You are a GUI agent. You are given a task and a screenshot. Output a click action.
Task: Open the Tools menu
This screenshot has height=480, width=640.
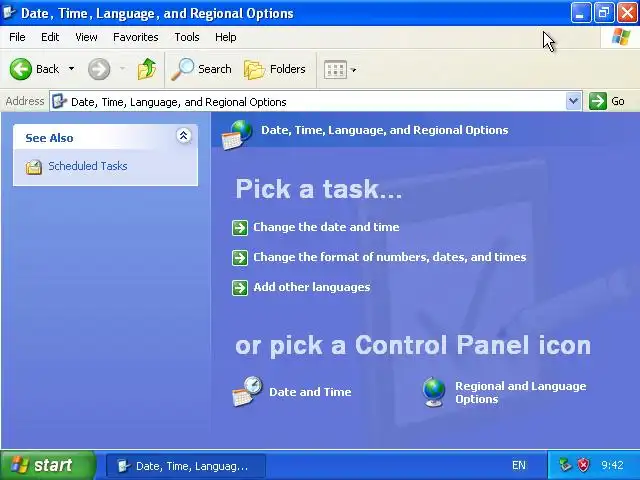point(187,37)
